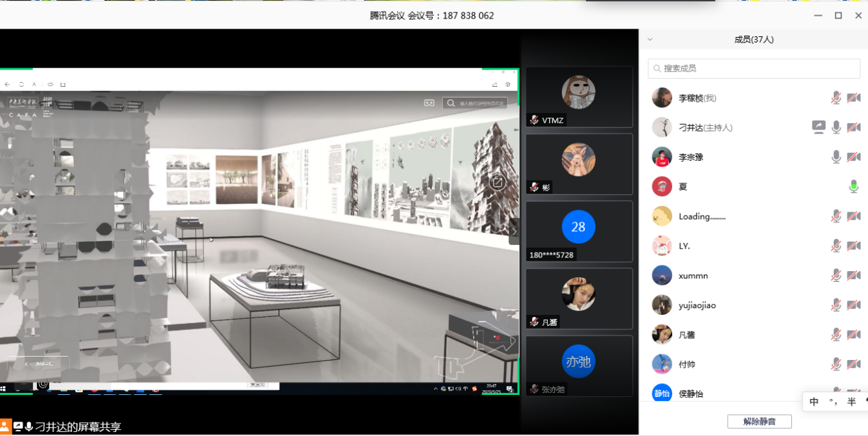Screen dimensions: 868x436
Task: Collapse the 成员 panel using the top-left chevron
Action: click(x=650, y=40)
